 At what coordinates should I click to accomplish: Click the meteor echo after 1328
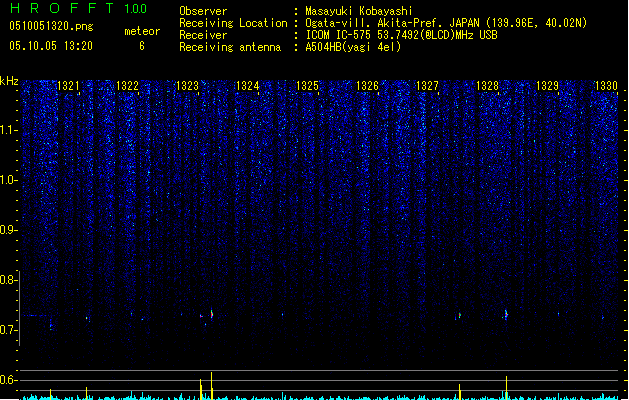(506, 315)
